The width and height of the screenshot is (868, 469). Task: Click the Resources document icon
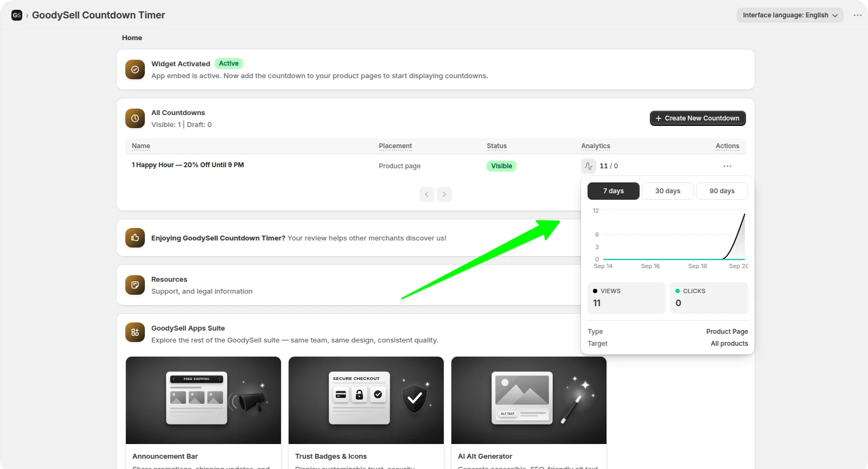coord(135,285)
